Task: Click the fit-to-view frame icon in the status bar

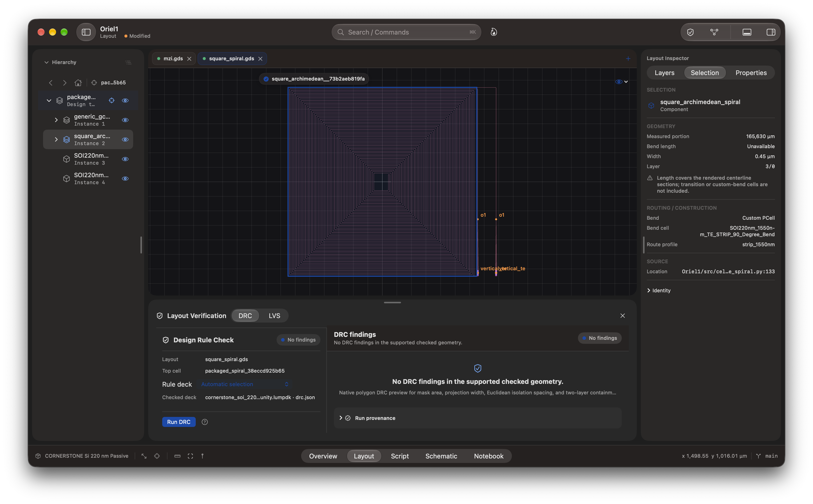Action: point(190,456)
